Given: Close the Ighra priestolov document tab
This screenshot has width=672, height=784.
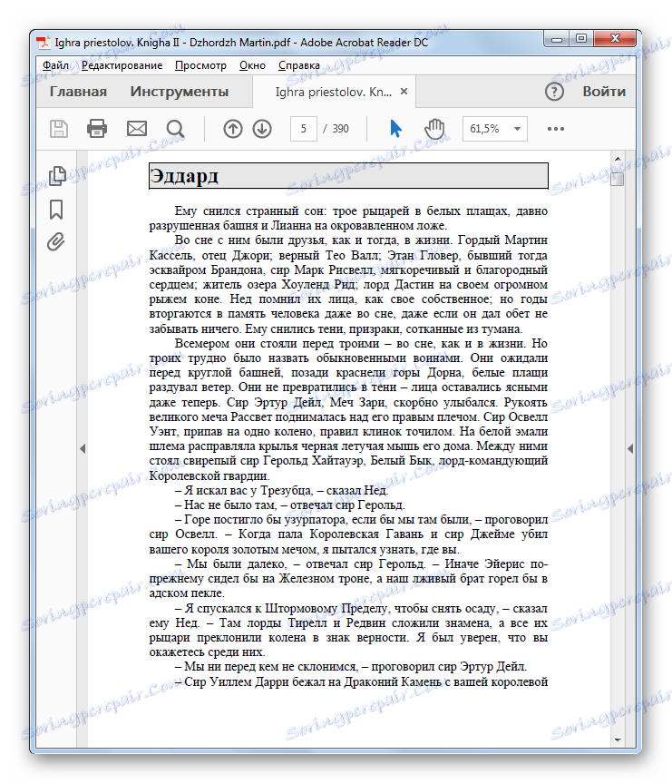Looking at the screenshot, I should 404,92.
